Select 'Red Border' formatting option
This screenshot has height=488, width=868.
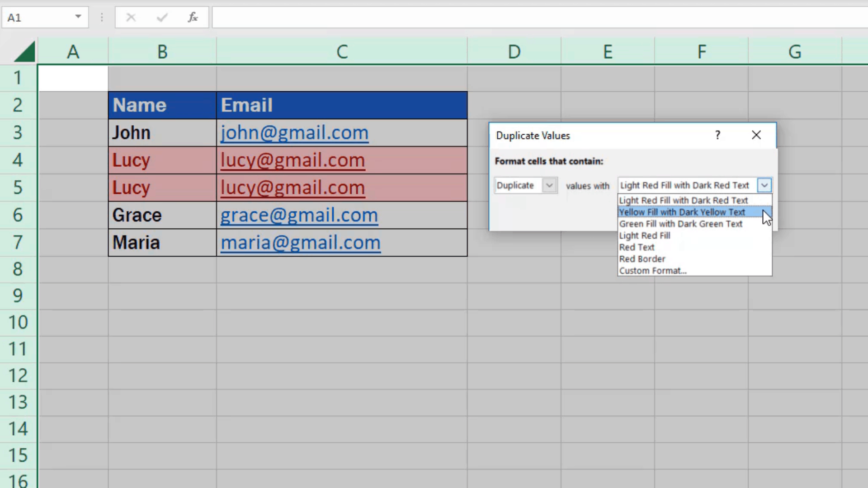pos(642,258)
